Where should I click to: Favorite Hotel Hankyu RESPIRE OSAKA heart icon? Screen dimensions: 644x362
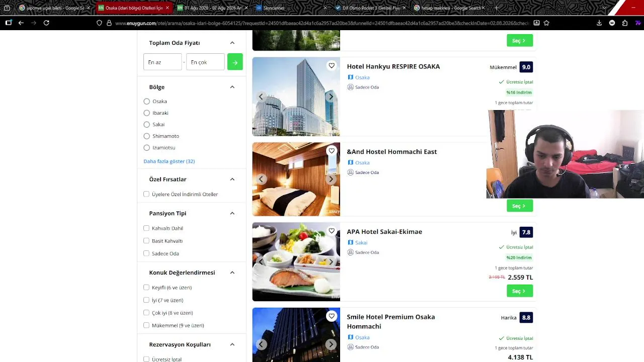tap(332, 65)
